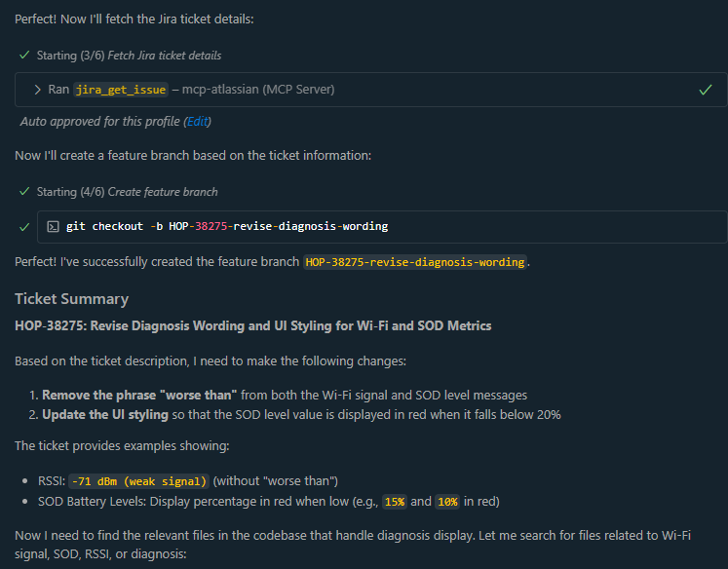728x569 pixels.
Task: Click checkmark beside Fetch Jira ticket details
Action: point(24,56)
